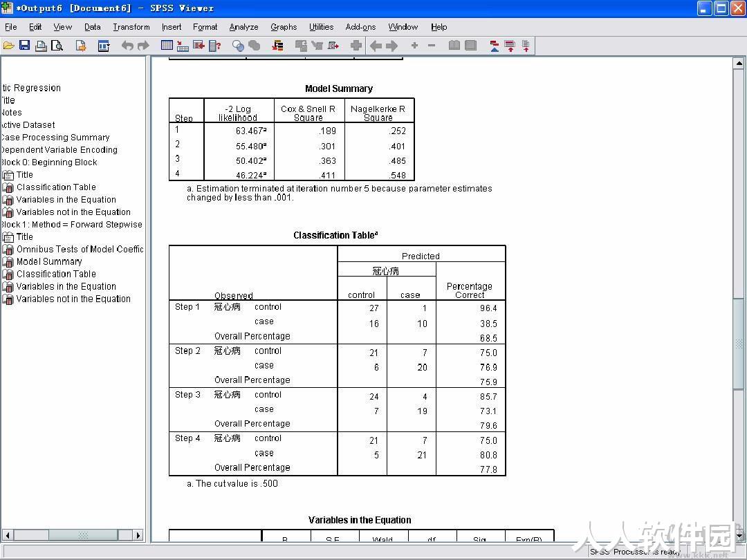The width and height of the screenshot is (747, 560).
Task: Click the Go to Variable icon
Action: [x=199, y=46]
